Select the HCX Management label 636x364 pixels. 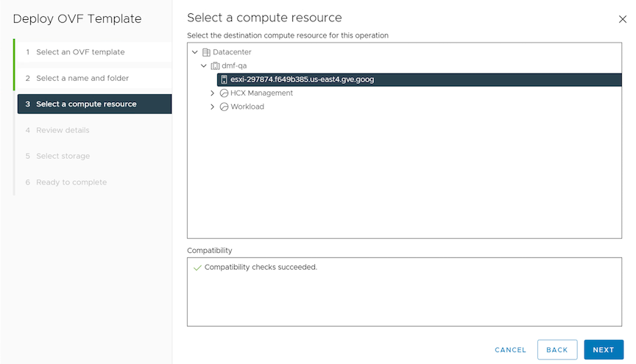(x=261, y=93)
